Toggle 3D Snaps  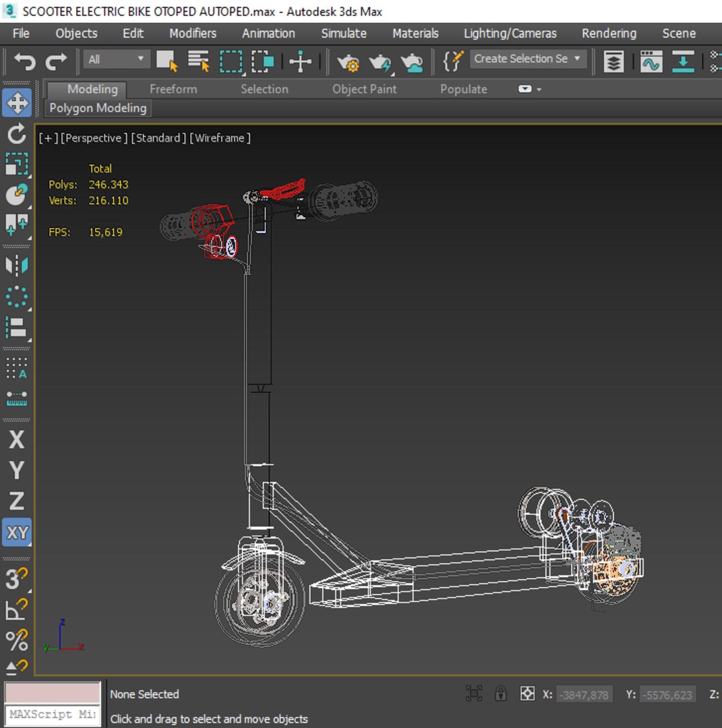17,578
